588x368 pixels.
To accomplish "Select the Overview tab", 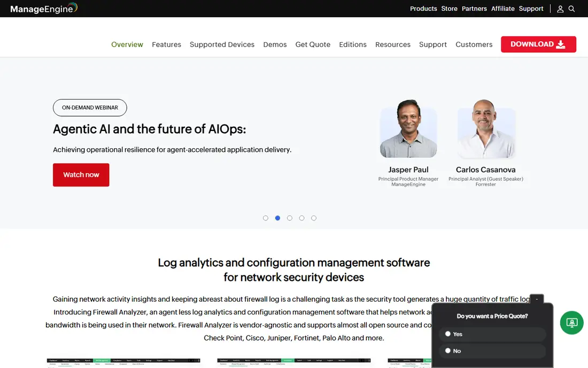I will (x=127, y=44).
